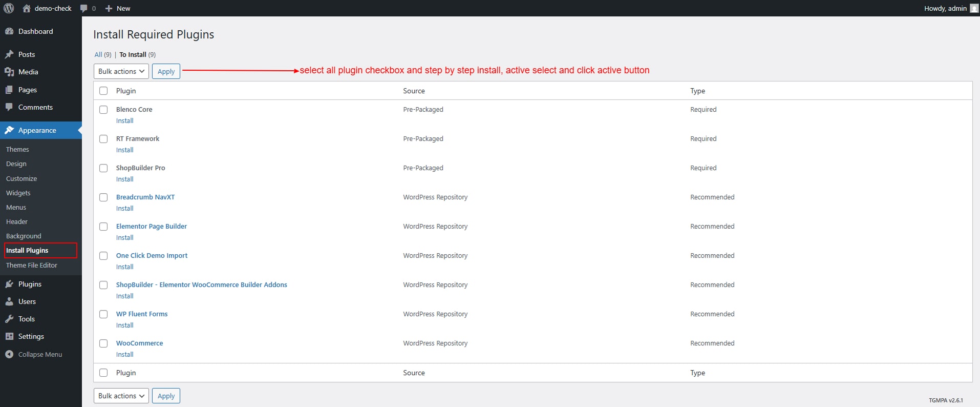The image size is (980, 407).
Task: Click the Howdy, admin account menu
Action: tap(951, 8)
